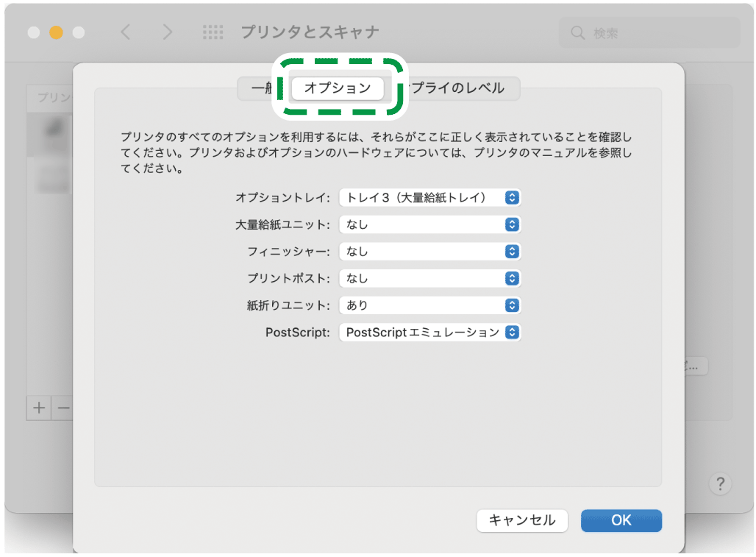This screenshot has height=557, width=756.
Task: Open the Help question mark icon
Action: click(720, 482)
